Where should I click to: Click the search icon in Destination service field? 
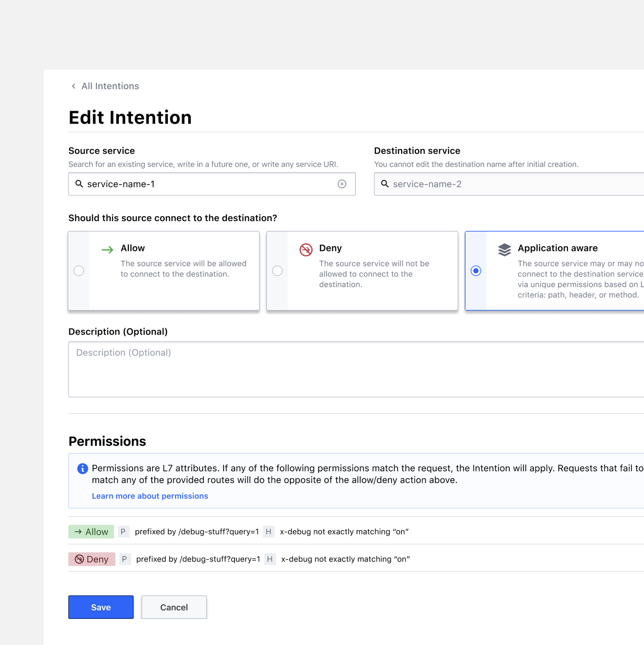[385, 184]
